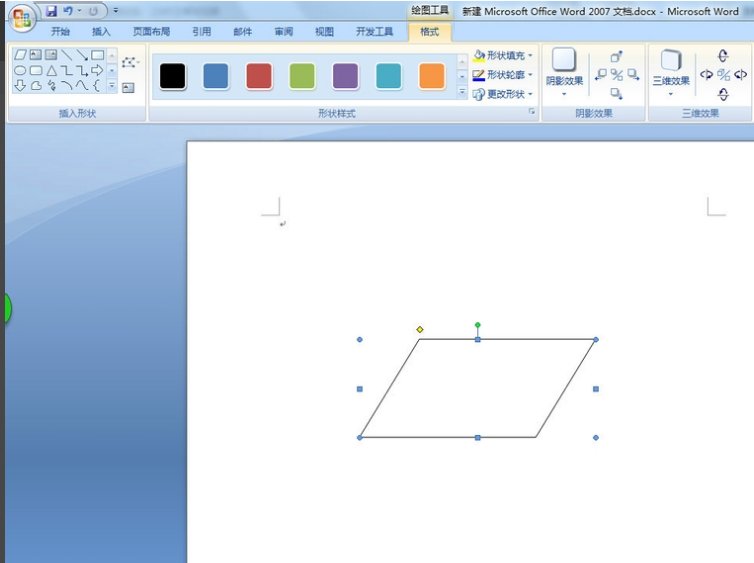Pick the down arrow shape in gallery
754x563 pixels.
point(20,86)
